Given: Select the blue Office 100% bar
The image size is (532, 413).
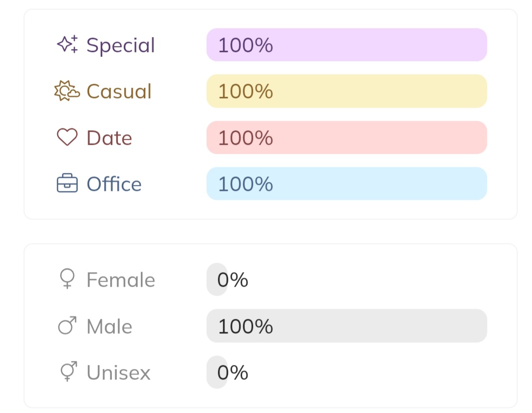Looking at the screenshot, I should click(346, 184).
